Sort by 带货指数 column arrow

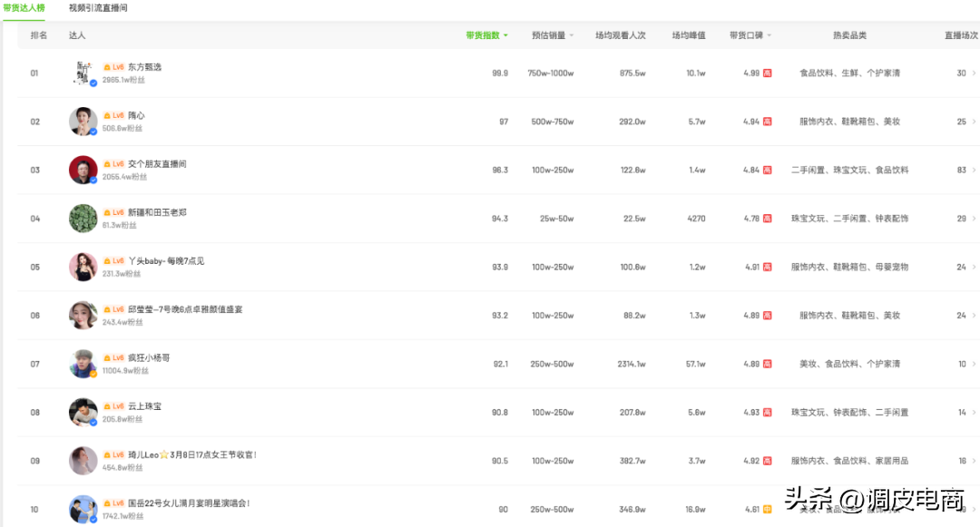[505, 35]
